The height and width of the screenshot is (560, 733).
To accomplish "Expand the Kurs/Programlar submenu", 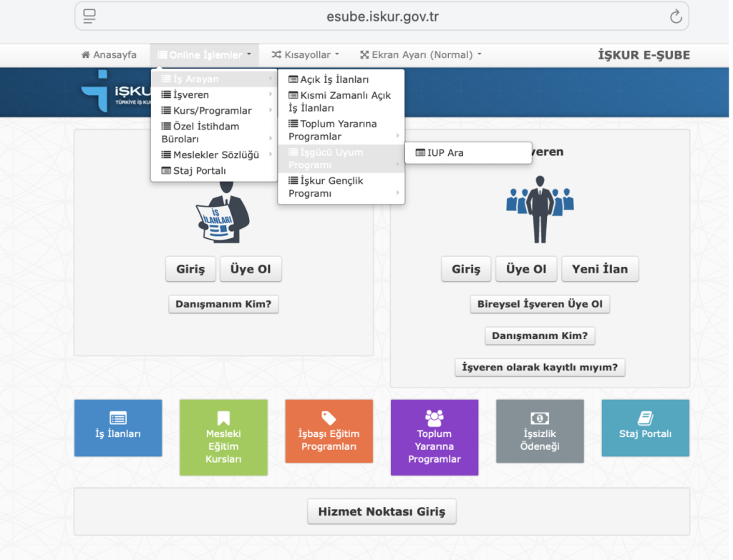I will [x=214, y=111].
